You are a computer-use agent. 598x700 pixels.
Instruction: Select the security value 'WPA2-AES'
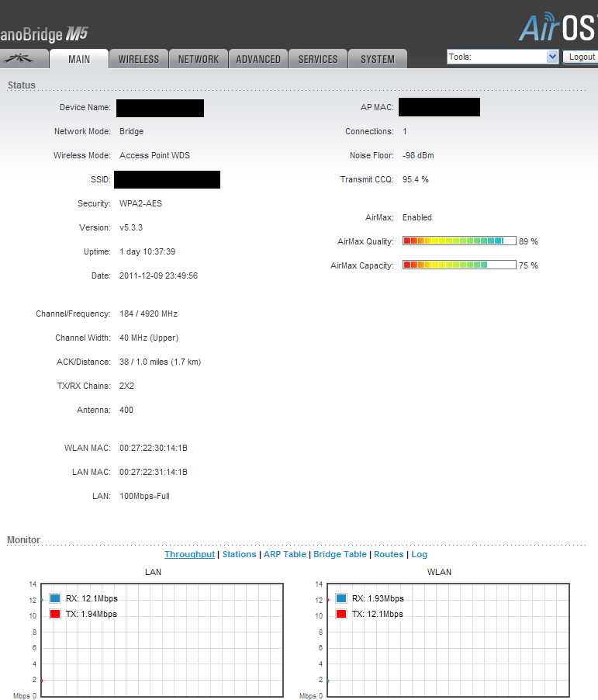click(140, 203)
